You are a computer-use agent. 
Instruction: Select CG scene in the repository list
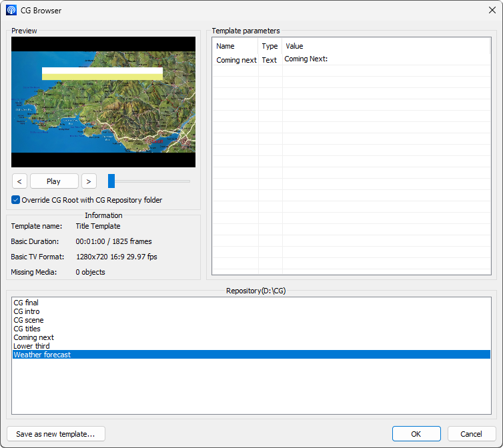251,320
